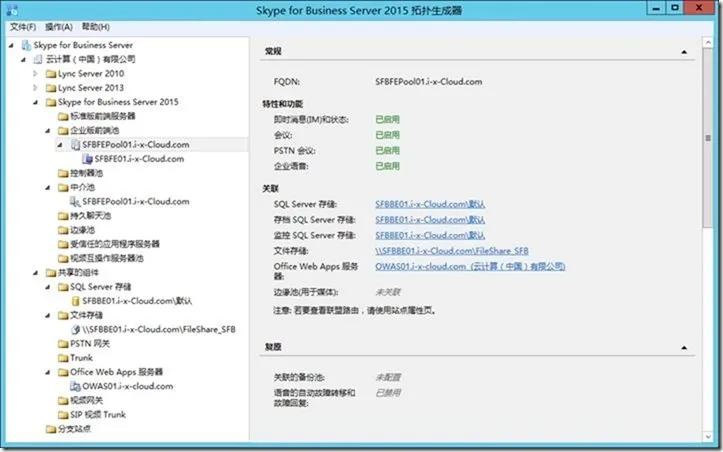723x452 pixels.
Task: Click the Skype for Business Server root icon
Action: coord(26,45)
